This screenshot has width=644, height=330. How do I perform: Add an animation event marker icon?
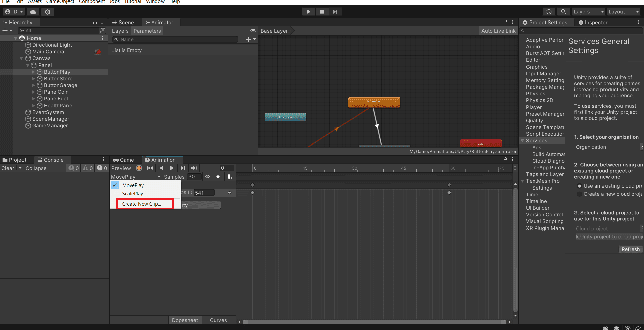click(x=230, y=177)
